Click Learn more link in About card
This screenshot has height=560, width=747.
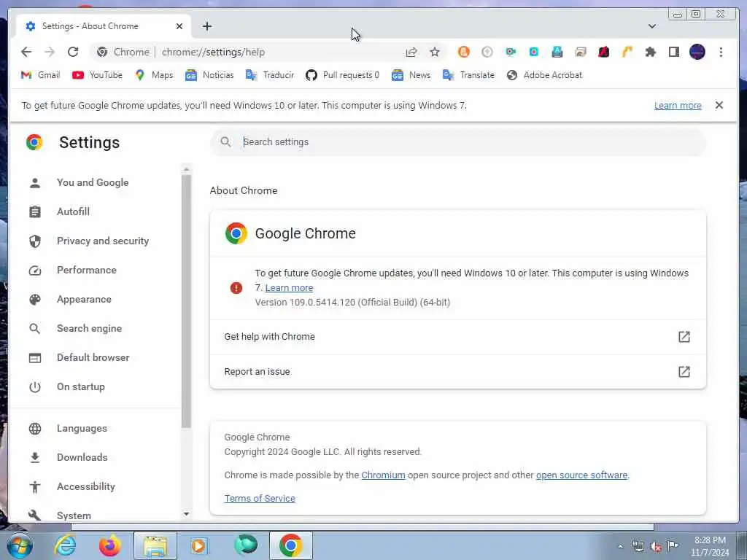pyautogui.click(x=289, y=287)
